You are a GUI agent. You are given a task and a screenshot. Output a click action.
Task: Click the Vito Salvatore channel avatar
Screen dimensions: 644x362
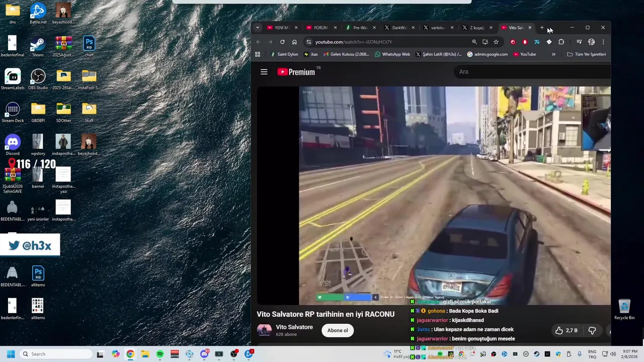tap(264, 330)
